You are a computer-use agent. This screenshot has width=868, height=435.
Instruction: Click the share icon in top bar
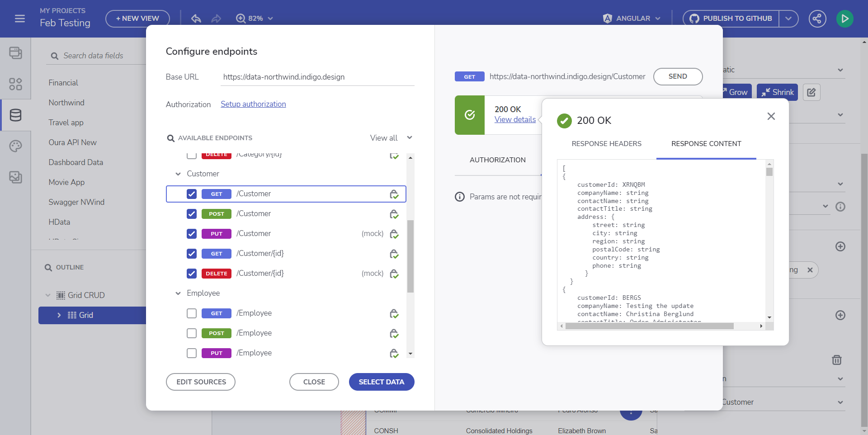[817, 19]
